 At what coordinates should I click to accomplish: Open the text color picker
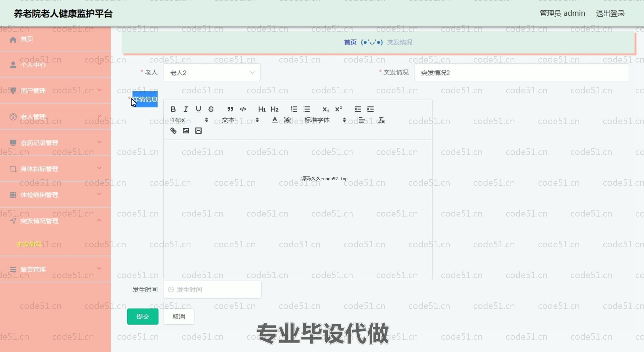click(x=275, y=120)
